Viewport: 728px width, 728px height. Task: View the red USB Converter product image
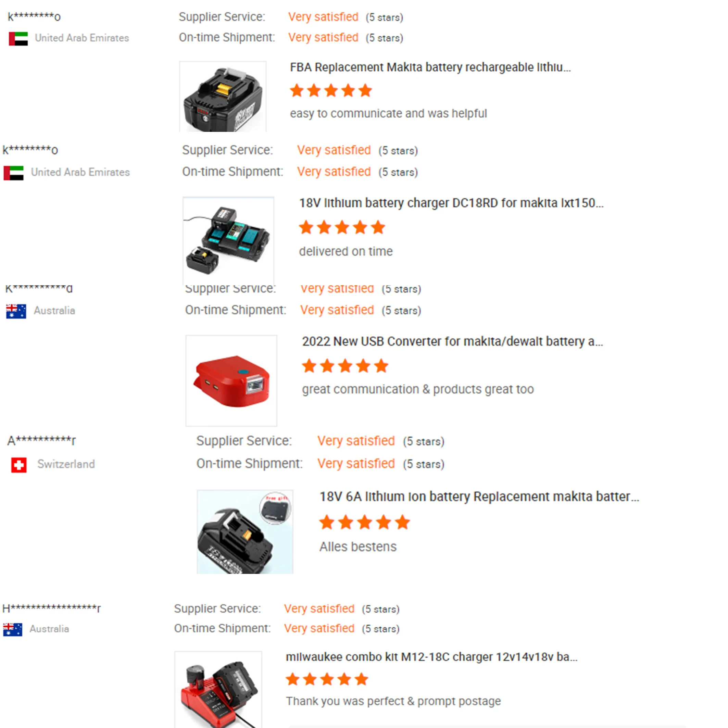231,380
